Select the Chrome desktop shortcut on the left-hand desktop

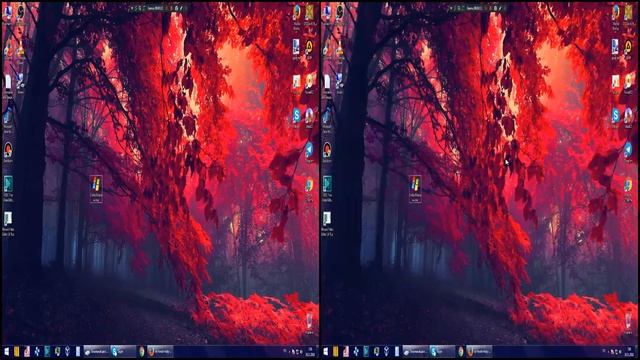(309, 189)
